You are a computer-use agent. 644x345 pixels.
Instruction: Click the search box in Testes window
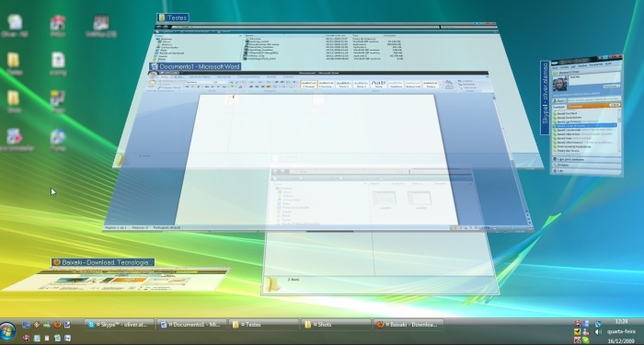coord(468,27)
